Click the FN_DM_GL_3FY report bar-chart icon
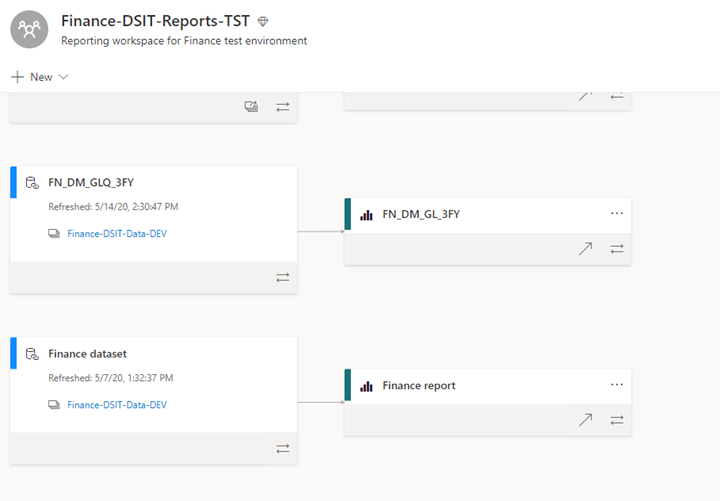Viewport: 720px width, 501px height. (366, 214)
